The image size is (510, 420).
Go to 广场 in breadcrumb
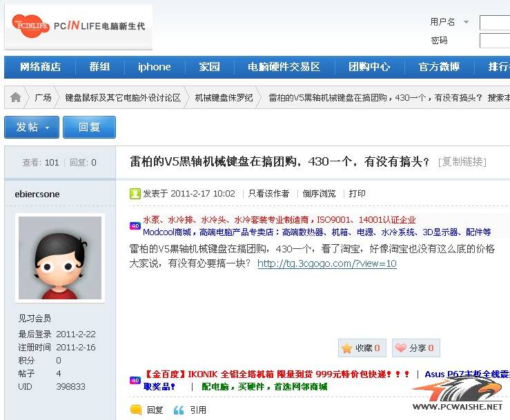click(43, 97)
